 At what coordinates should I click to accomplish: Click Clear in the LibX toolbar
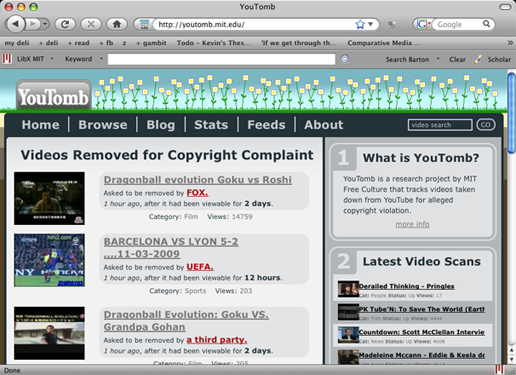457,59
